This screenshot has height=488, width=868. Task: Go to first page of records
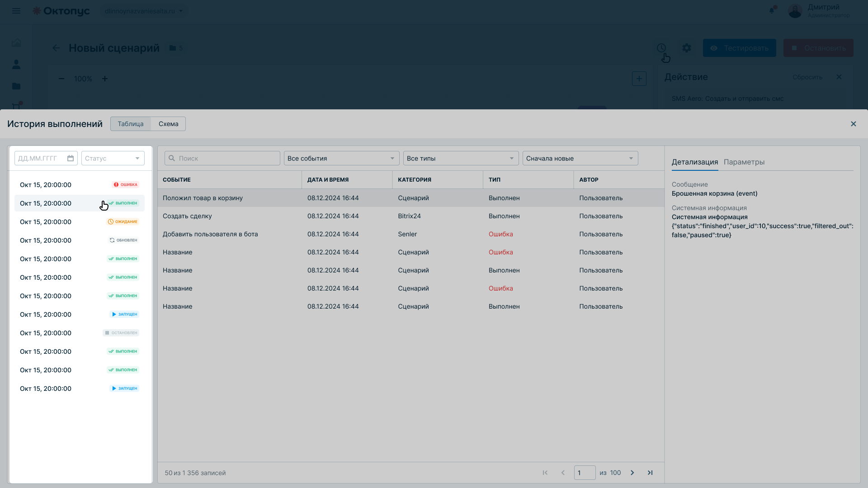pyautogui.click(x=545, y=473)
